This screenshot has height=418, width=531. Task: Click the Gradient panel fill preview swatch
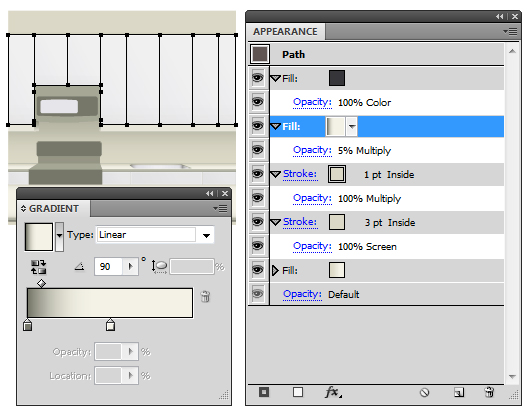pyautogui.click(x=39, y=237)
